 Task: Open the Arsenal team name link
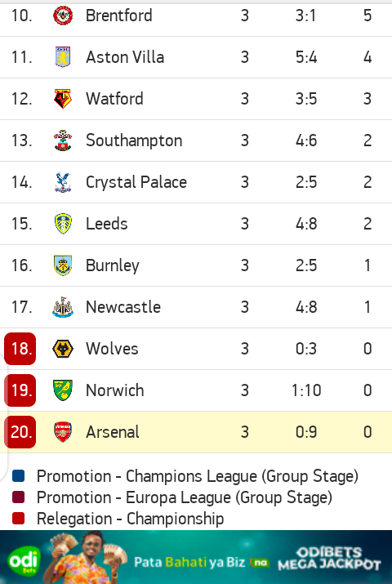tap(113, 432)
